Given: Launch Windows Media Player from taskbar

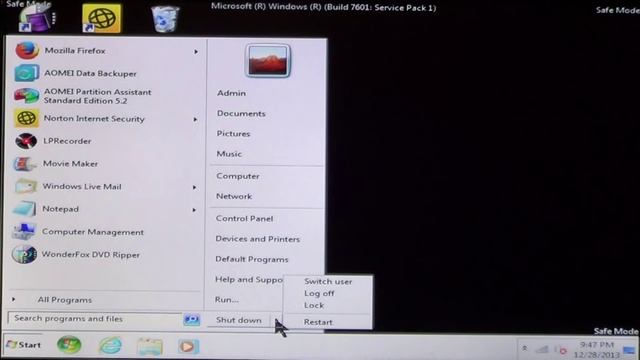Looking at the screenshot, I should tap(188, 347).
